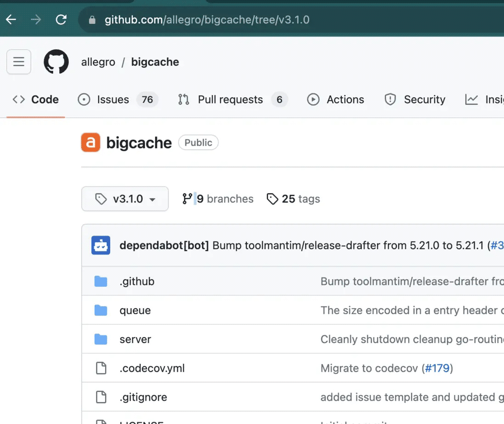The height and width of the screenshot is (424, 504).
Task: Click the padlock site security icon
Action: point(92,20)
